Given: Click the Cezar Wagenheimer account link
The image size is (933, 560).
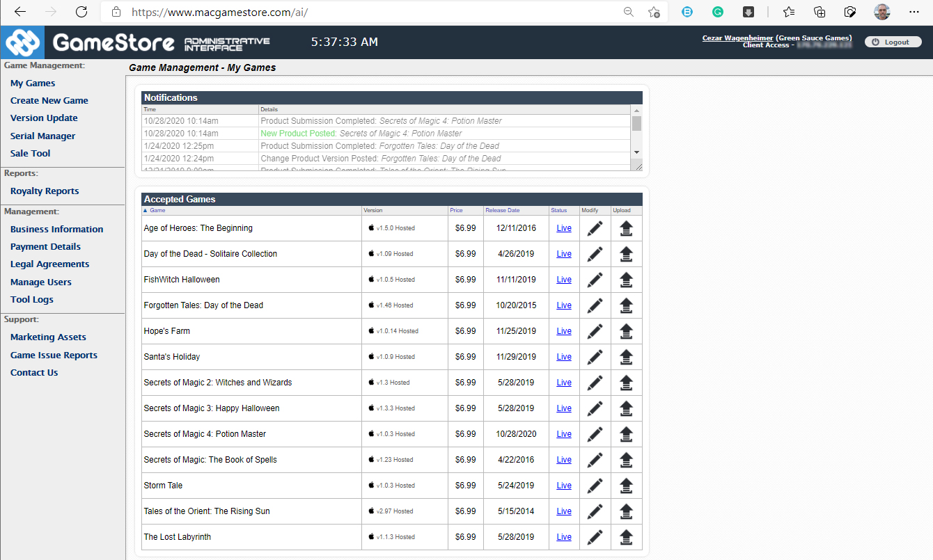Looking at the screenshot, I should click(737, 38).
